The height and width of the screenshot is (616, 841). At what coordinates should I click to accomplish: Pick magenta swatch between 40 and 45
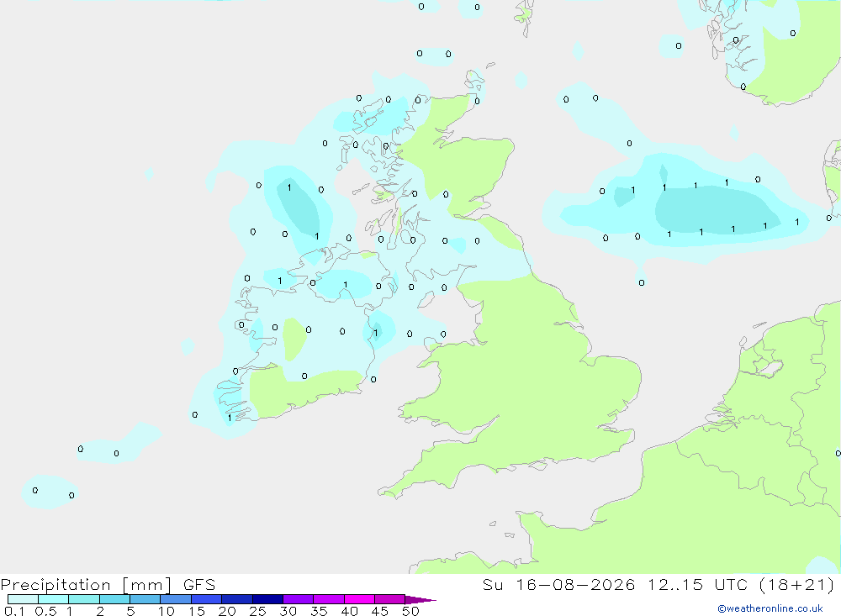click(359, 599)
